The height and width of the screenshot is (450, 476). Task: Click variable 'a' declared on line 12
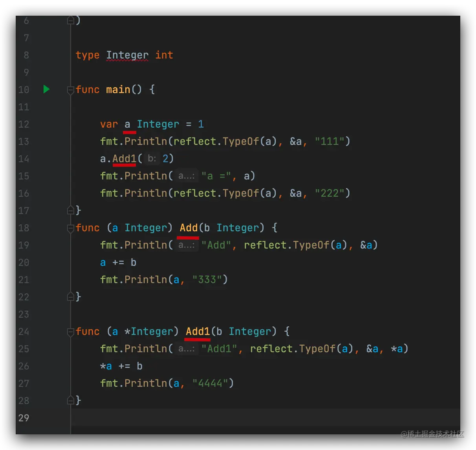(127, 124)
